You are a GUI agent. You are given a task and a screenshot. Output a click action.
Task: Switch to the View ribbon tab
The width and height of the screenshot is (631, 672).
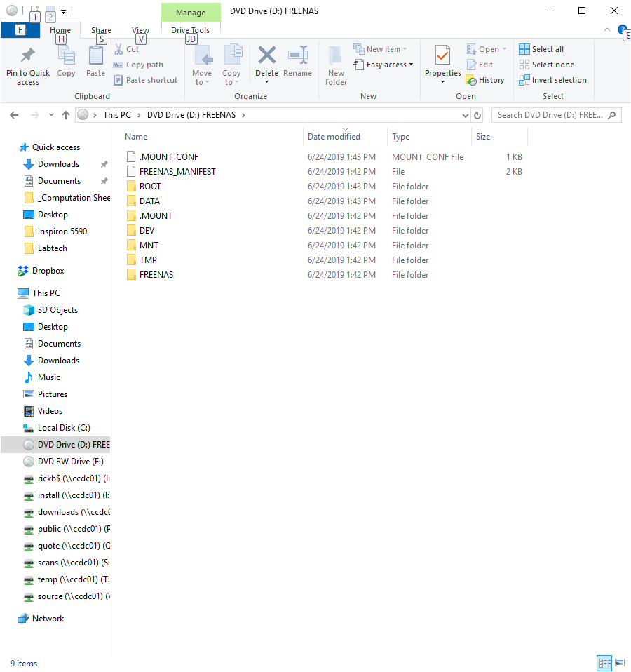[x=140, y=30]
